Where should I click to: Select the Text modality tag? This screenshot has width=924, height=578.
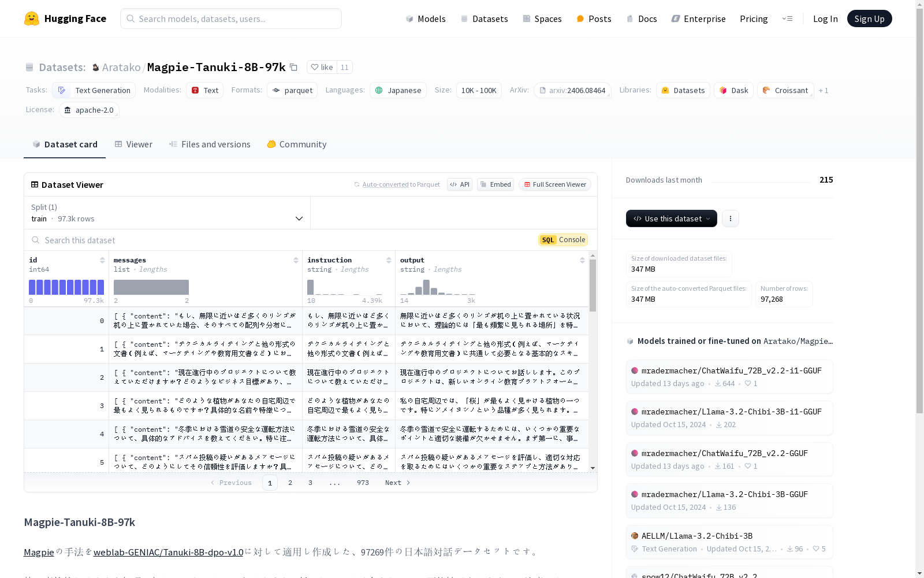click(x=205, y=90)
